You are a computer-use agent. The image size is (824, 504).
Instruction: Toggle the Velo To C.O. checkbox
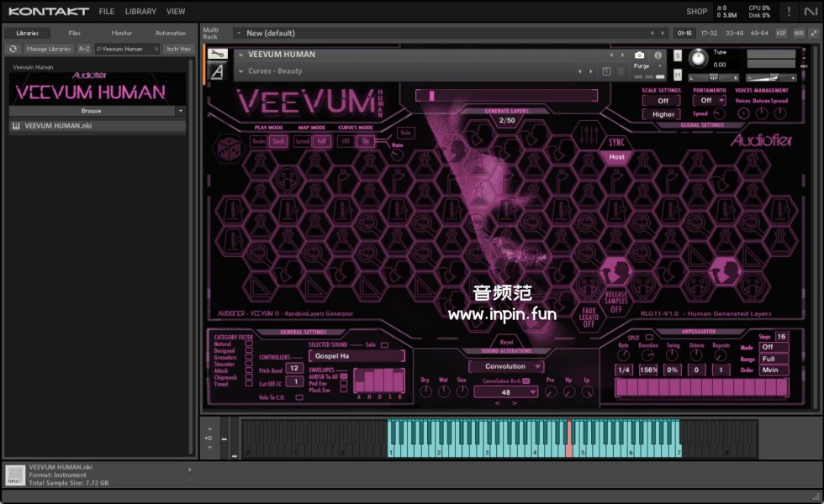(299, 397)
